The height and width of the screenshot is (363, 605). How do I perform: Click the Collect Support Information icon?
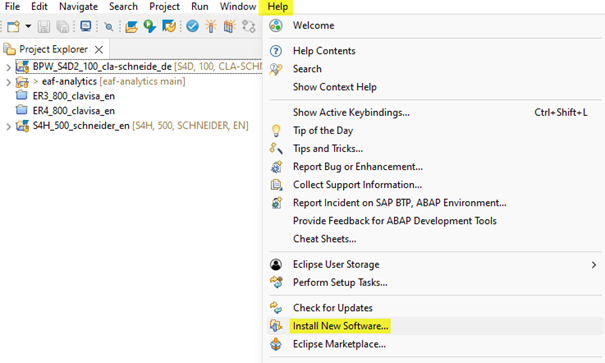click(x=276, y=185)
